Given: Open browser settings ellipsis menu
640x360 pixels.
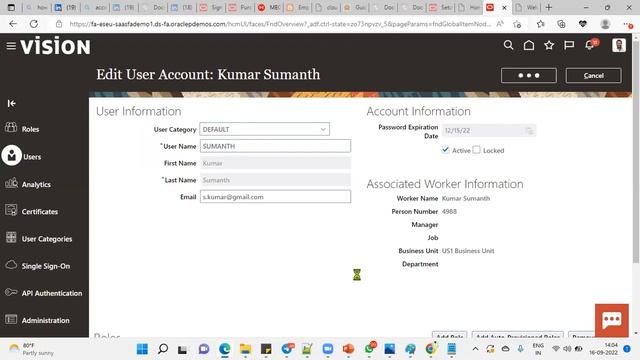Looking at the screenshot, I should 628,24.
